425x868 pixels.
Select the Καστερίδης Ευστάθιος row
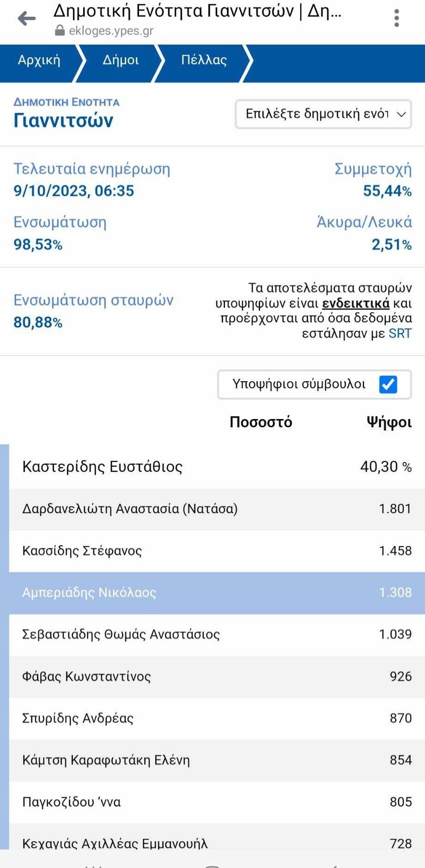point(217,467)
